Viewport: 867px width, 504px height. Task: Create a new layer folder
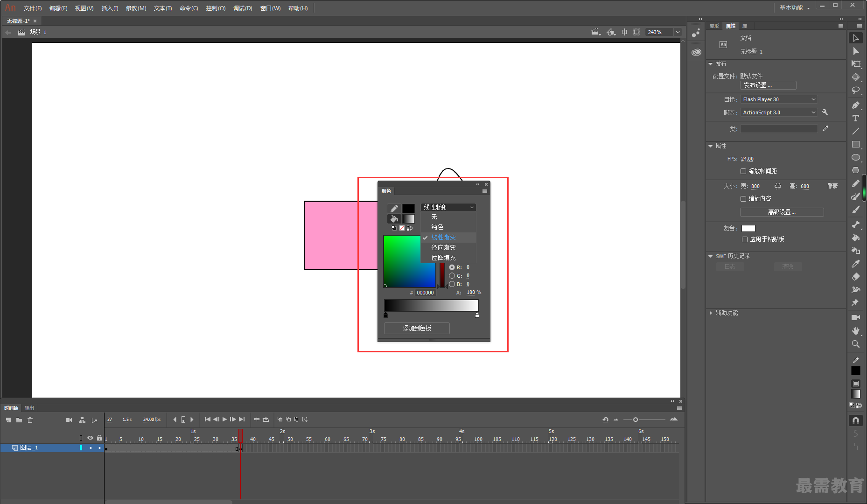(x=19, y=420)
